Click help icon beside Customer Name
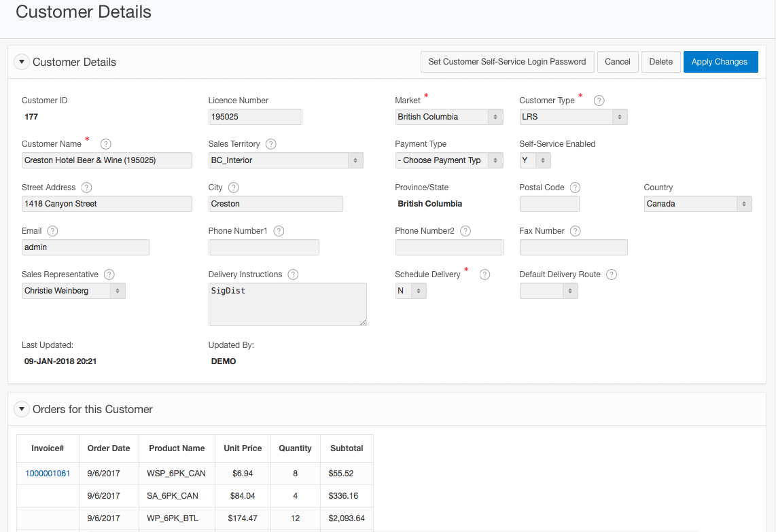This screenshot has width=776, height=532. click(105, 144)
